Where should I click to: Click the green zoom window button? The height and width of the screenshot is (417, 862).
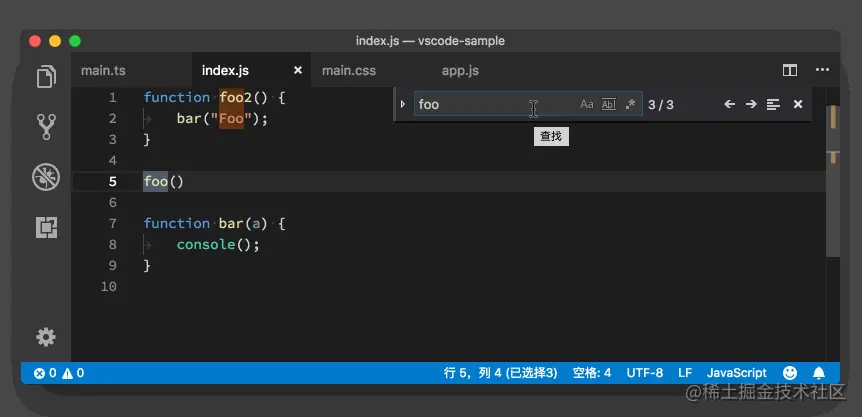75,41
